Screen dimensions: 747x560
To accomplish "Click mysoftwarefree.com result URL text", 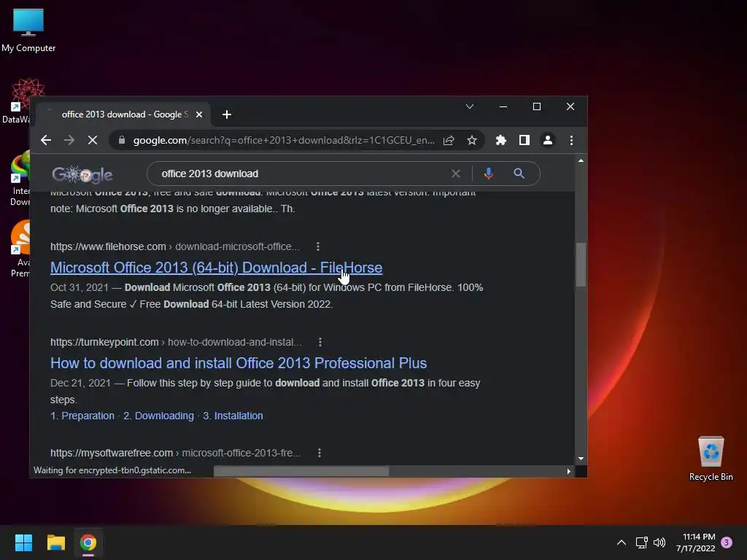I will coord(176,453).
